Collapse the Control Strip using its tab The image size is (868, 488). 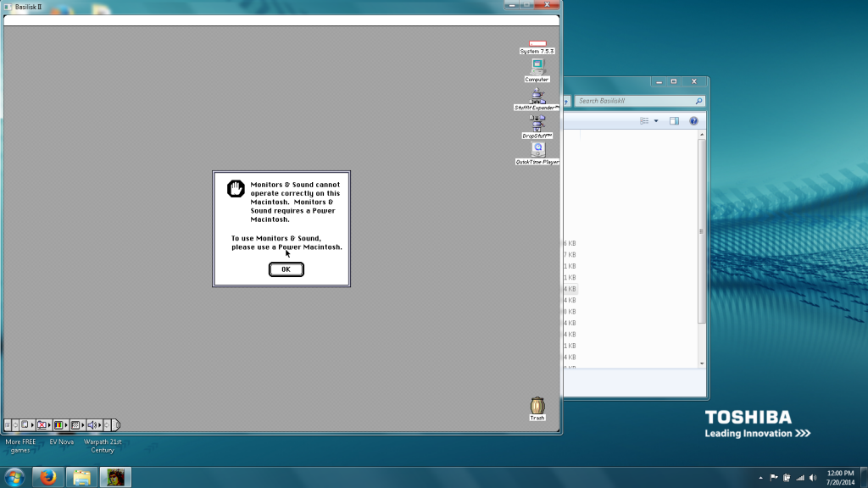tap(115, 425)
